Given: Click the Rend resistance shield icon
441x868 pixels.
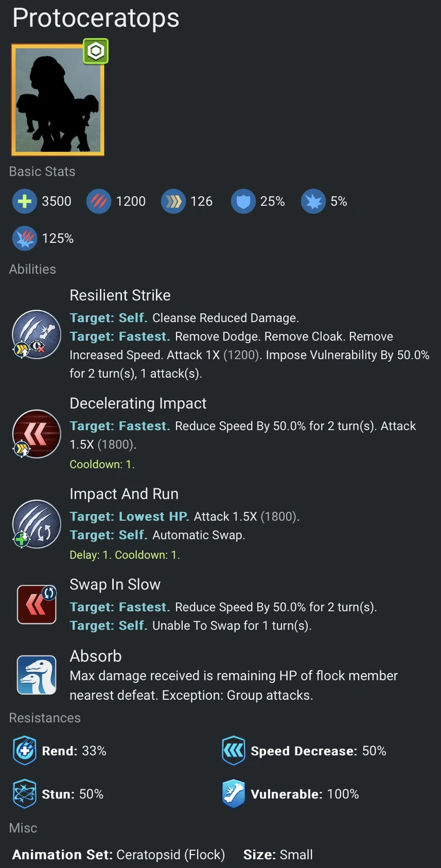Looking at the screenshot, I should (x=24, y=751).
